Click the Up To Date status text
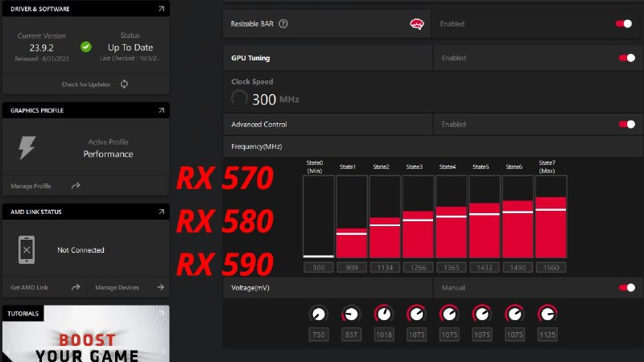644x362 pixels. click(x=130, y=47)
